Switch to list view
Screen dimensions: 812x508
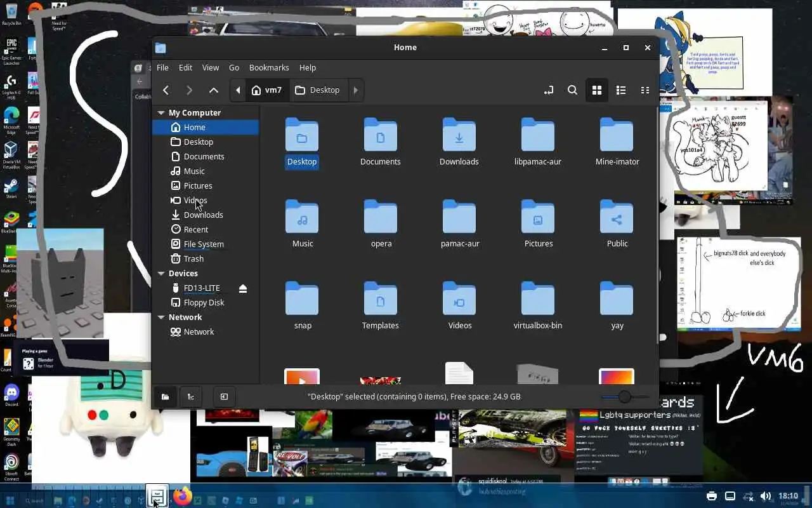pos(621,90)
